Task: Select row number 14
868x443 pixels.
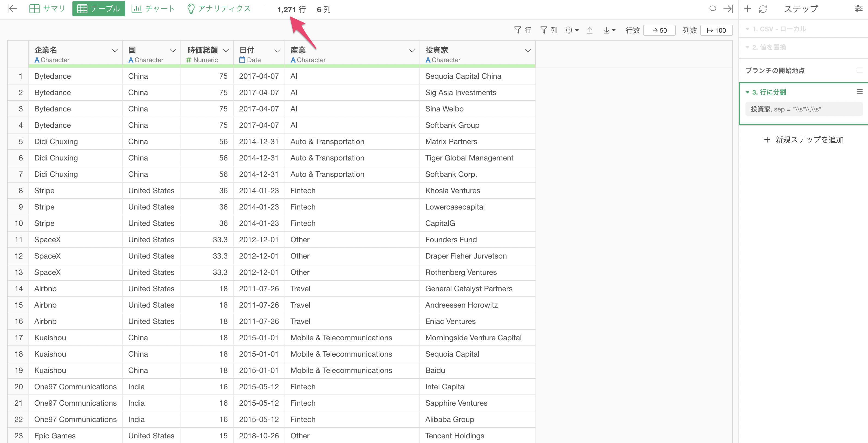Action: point(18,289)
